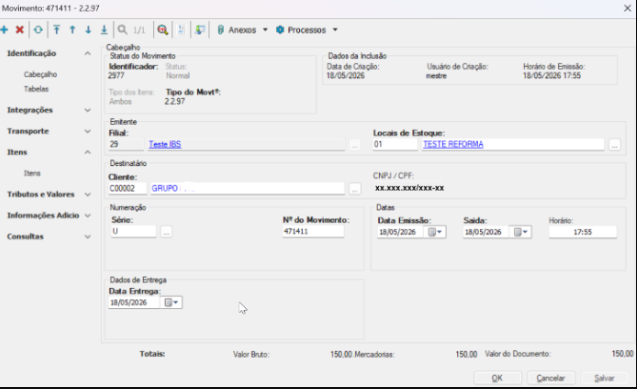Image resolution: width=637 pixels, height=389 pixels.
Task: Click the OK button
Action: (497, 378)
